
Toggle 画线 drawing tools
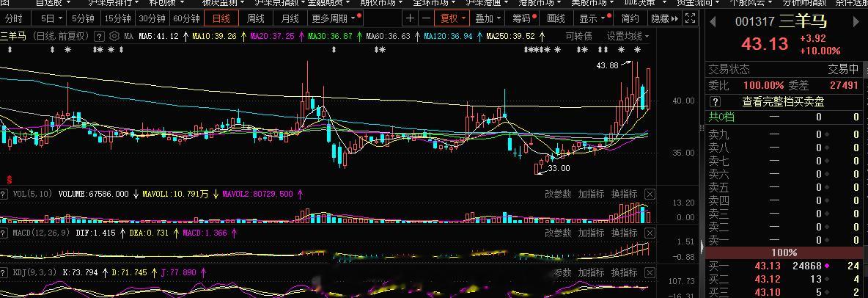(x=556, y=18)
